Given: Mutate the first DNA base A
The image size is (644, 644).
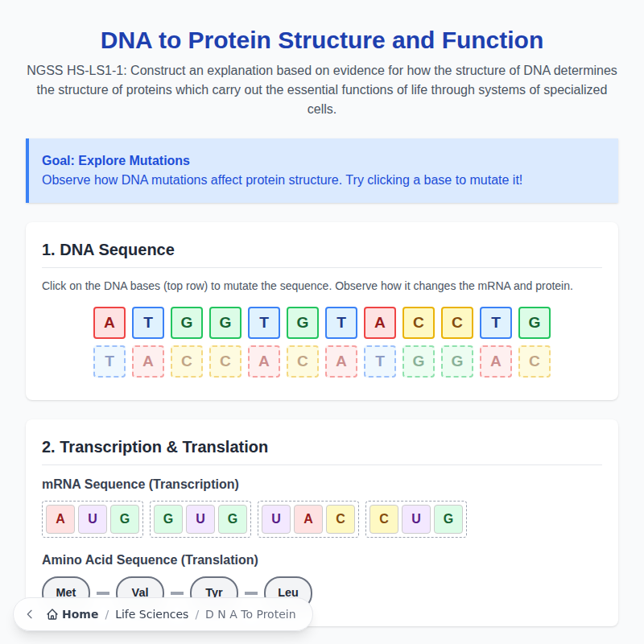Looking at the screenshot, I should (x=109, y=322).
